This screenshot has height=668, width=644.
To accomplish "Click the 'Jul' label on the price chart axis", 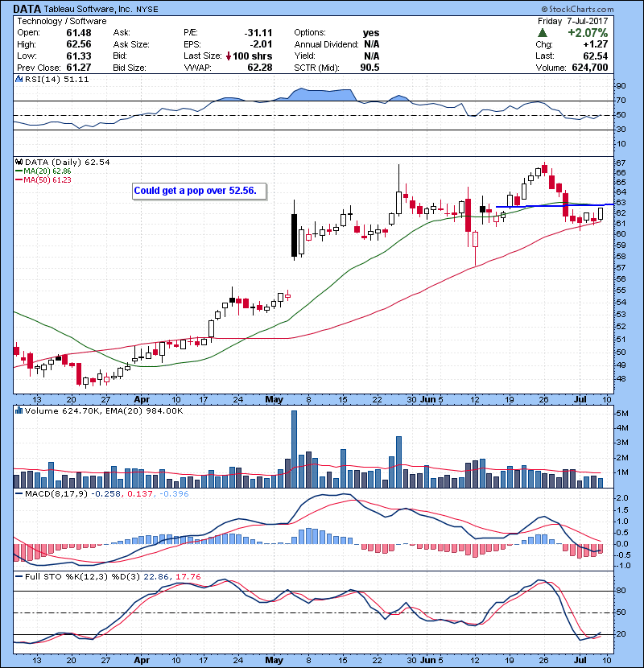I will [x=580, y=400].
